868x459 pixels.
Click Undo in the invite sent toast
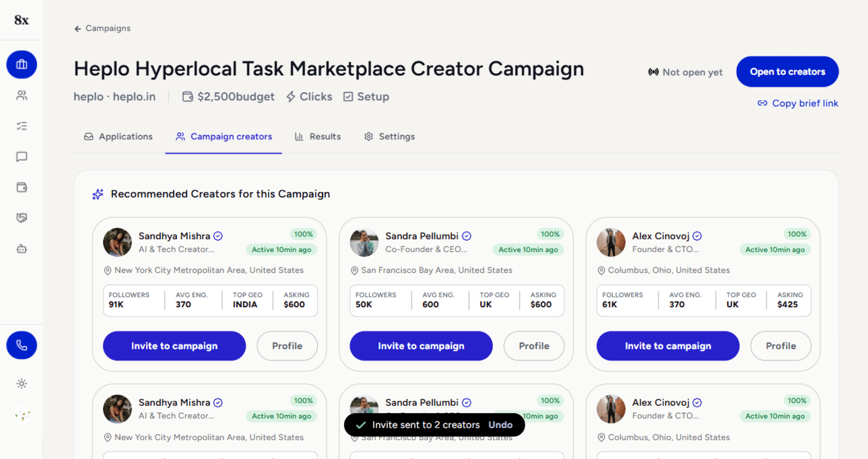pyautogui.click(x=501, y=425)
